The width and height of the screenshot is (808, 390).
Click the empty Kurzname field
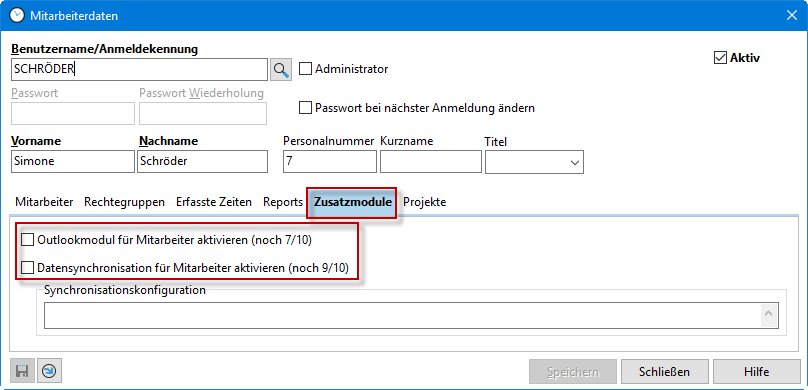(431, 161)
